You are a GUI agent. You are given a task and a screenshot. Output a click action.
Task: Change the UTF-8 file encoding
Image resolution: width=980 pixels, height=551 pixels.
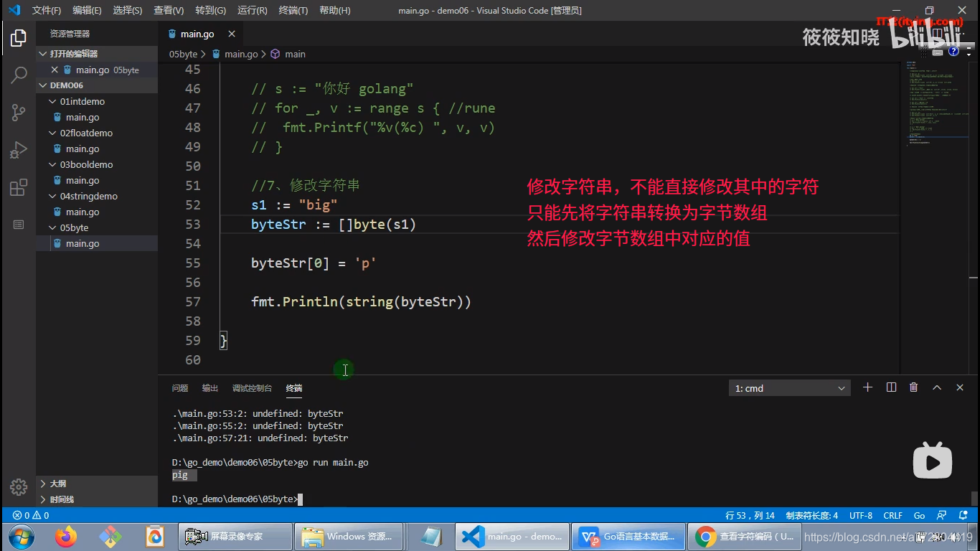pos(861,515)
